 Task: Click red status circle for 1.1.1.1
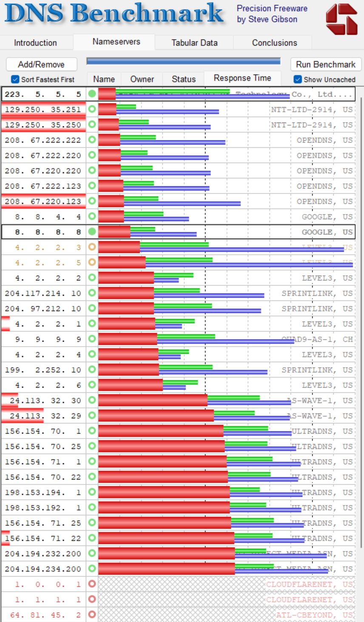tap(92, 599)
